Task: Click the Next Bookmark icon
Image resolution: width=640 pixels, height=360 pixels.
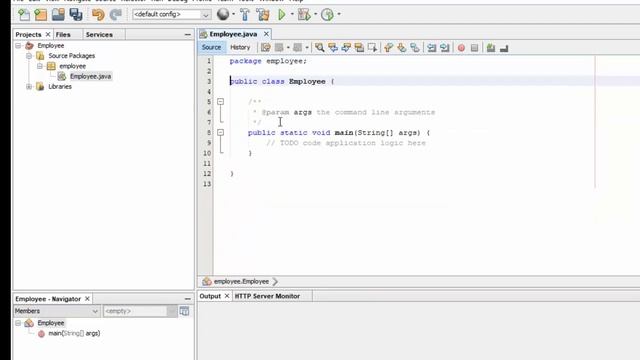Action: (x=402, y=48)
